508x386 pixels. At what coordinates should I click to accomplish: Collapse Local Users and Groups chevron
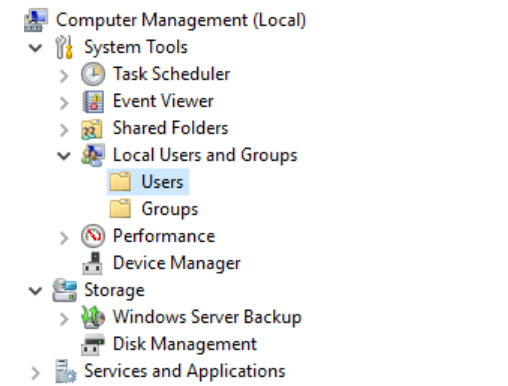tap(64, 156)
